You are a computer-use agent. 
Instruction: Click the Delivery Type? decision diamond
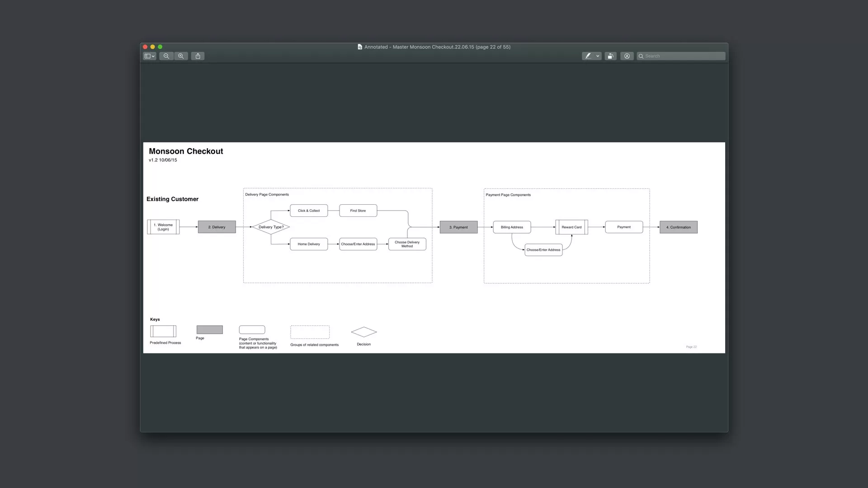pos(271,227)
